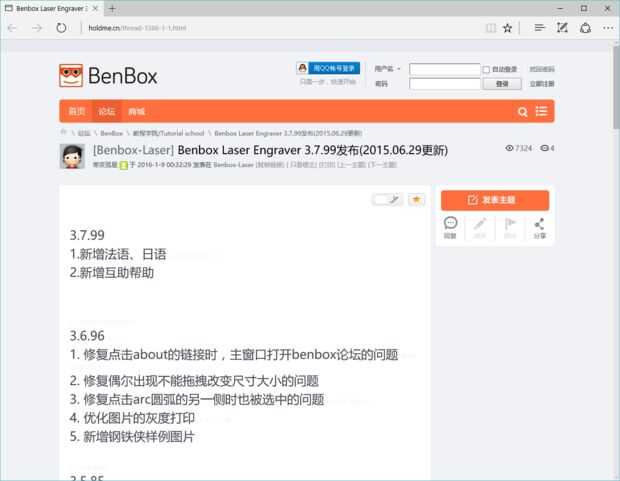The width and height of the screenshot is (620, 481).
Task: Click the line '1.新增法语、日语'
Action: click(x=118, y=254)
